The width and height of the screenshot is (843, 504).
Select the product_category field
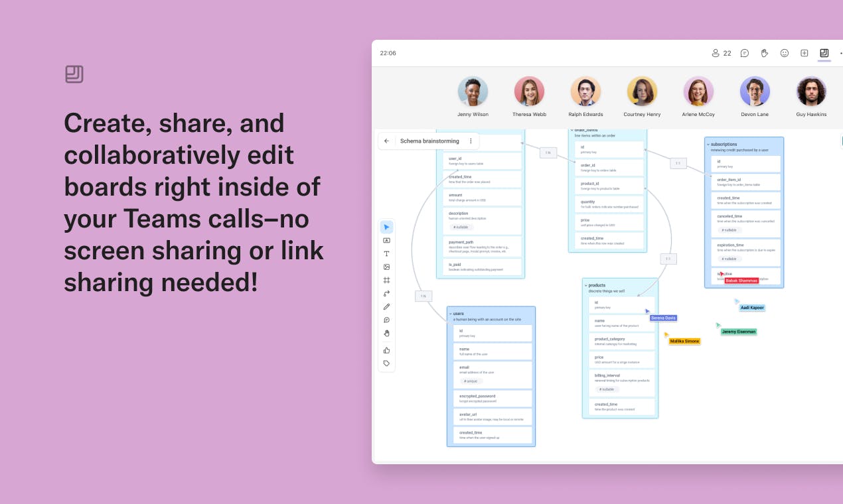(x=621, y=342)
